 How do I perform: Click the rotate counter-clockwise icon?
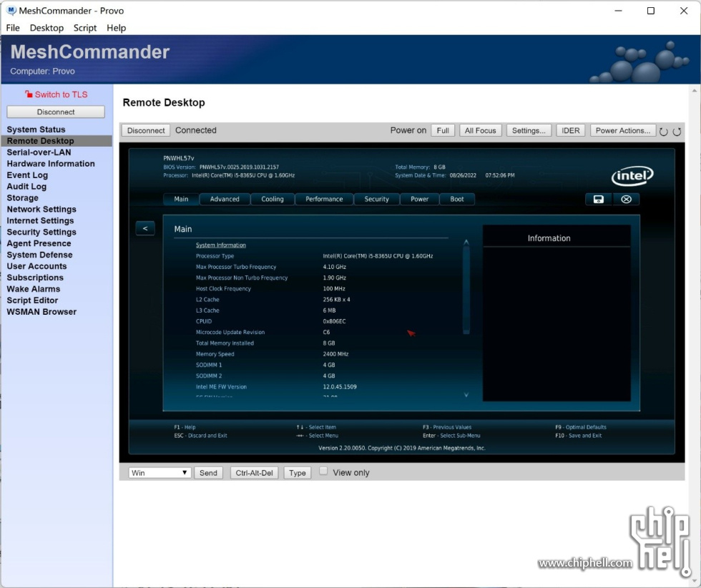tap(664, 132)
